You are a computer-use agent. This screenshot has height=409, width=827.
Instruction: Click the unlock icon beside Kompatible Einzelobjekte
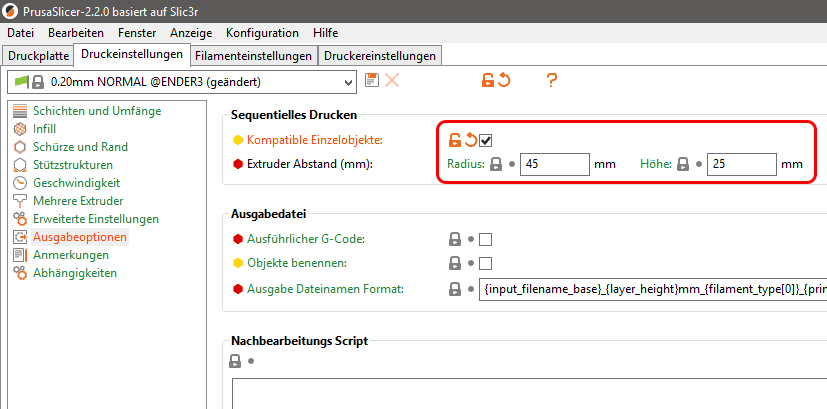pos(454,140)
